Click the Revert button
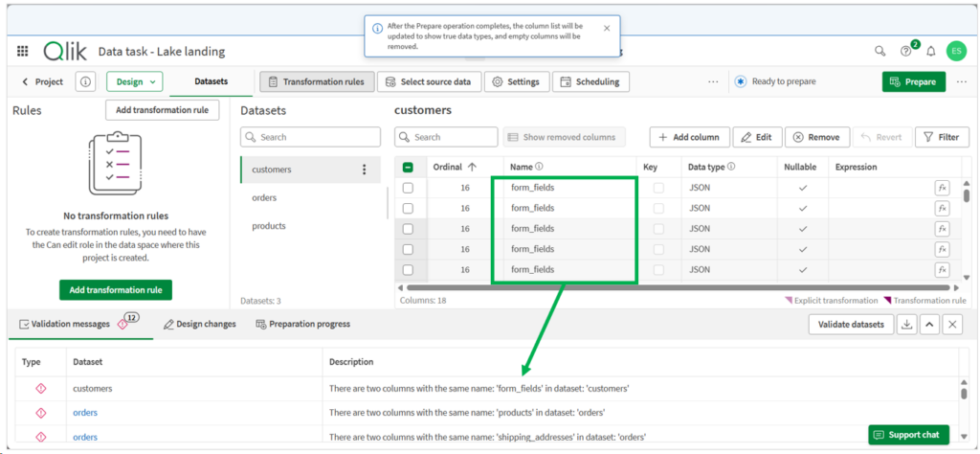 point(881,137)
